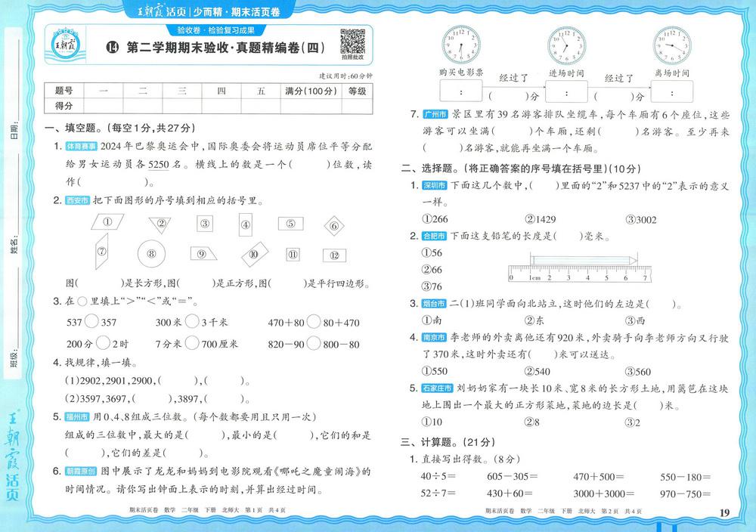The height and width of the screenshot is (532, 756).
Task: Click the 烟台市 tag
Action: tap(434, 304)
